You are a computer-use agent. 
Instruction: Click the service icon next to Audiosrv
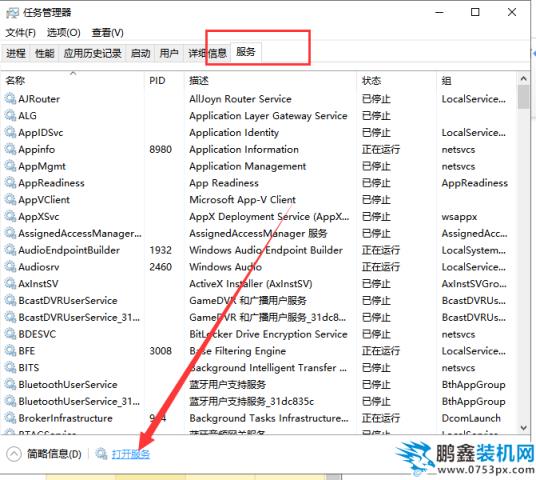point(10,267)
